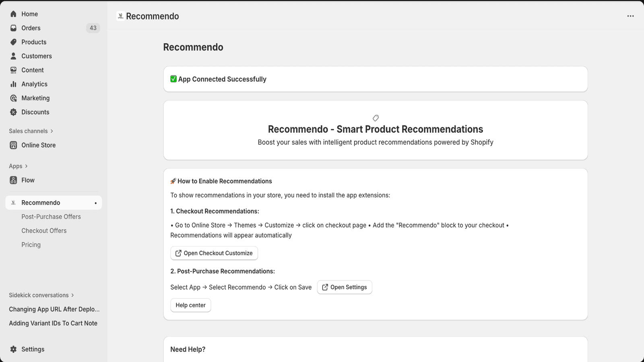Select the Orders icon
The image size is (644, 362).
point(14,28)
